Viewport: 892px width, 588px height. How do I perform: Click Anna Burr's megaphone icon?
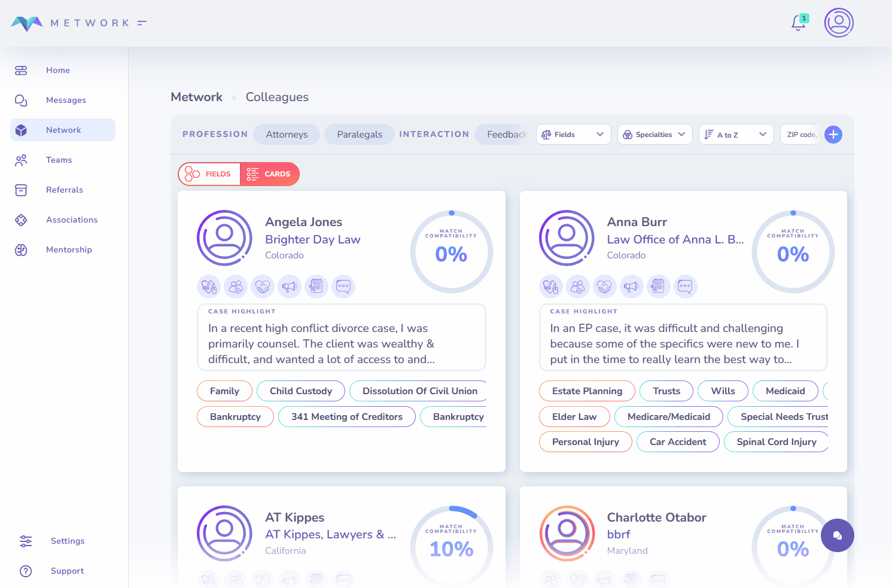click(x=632, y=287)
